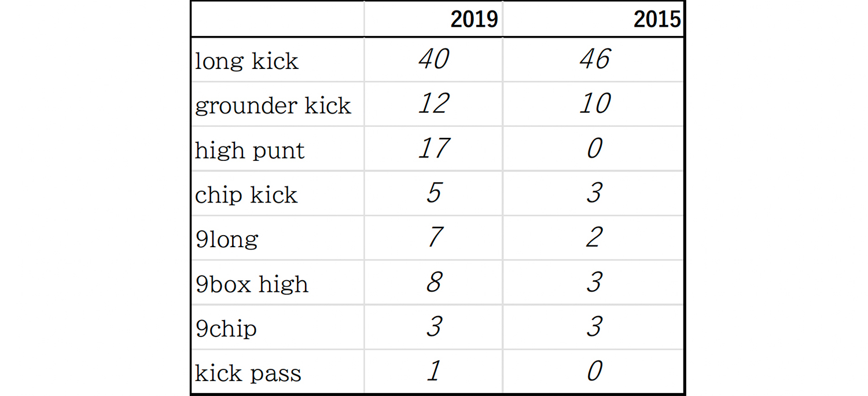The width and height of the screenshot is (868, 396).
Task: Select the long kick 2015 value 46
Action: click(595, 60)
